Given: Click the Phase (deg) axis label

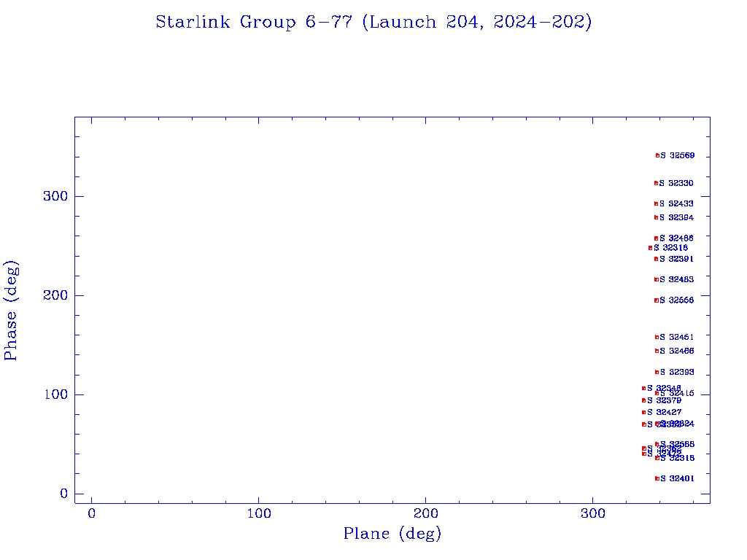Looking at the screenshot, I should pos(10,311).
